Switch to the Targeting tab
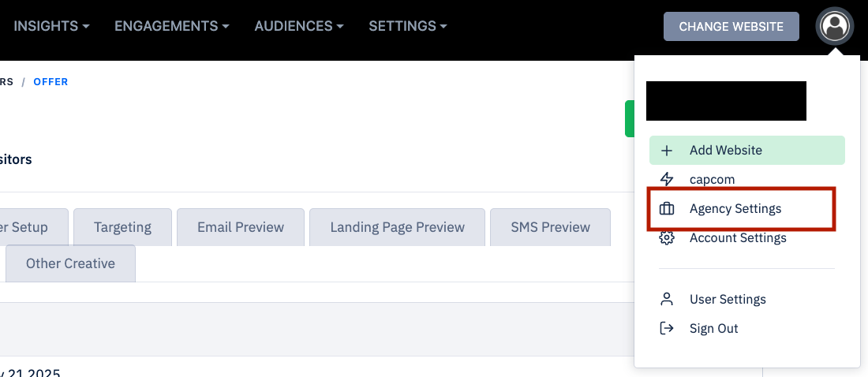The height and width of the screenshot is (377, 868). (x=122, y=227)
